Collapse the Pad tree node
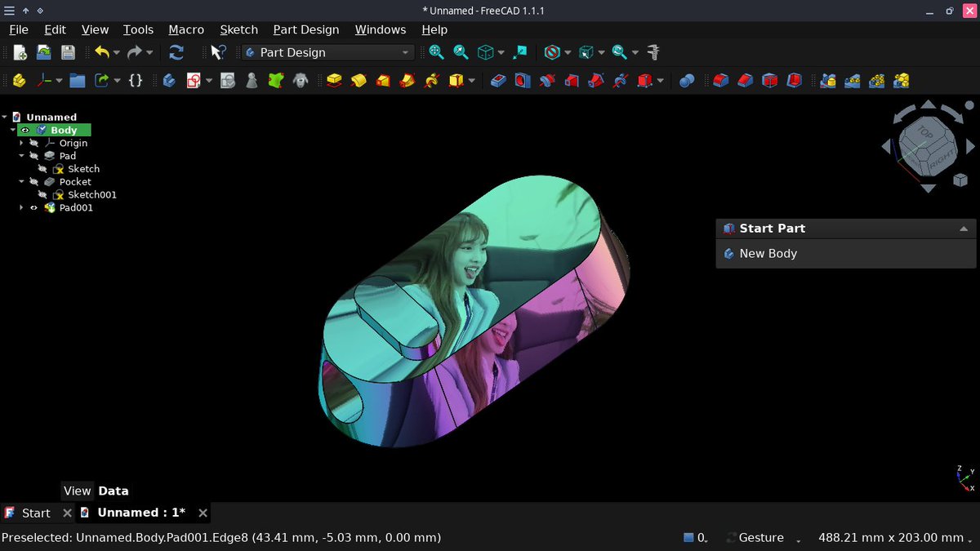Image resolution: width=980 pixels, height=551 pixels. [22, 156]
